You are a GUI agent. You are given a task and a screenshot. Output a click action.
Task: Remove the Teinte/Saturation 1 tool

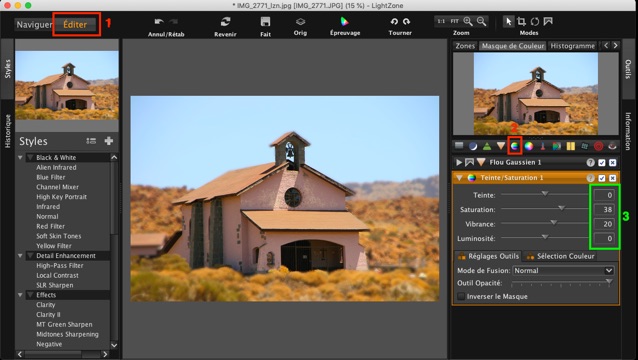point(612,178)
